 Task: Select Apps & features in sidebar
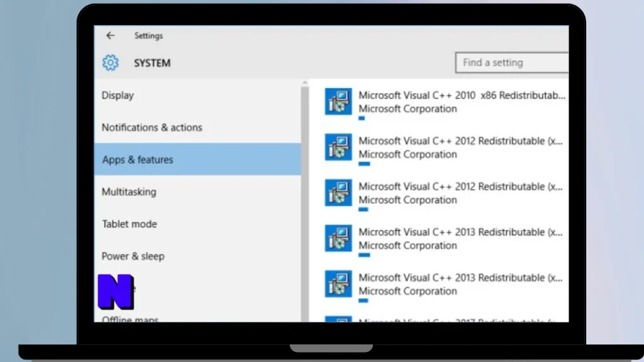coord(197,159)
